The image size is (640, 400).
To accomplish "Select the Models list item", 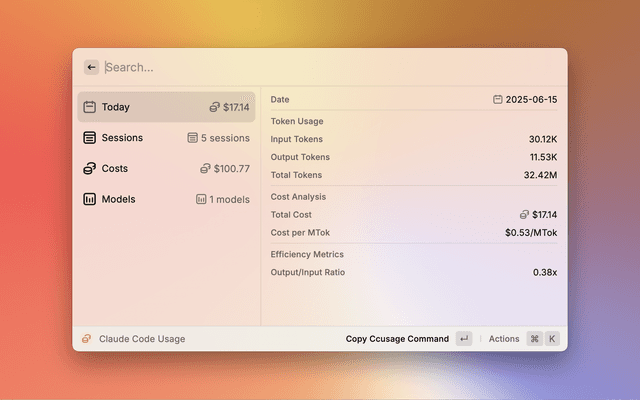I will pos(166,199).
